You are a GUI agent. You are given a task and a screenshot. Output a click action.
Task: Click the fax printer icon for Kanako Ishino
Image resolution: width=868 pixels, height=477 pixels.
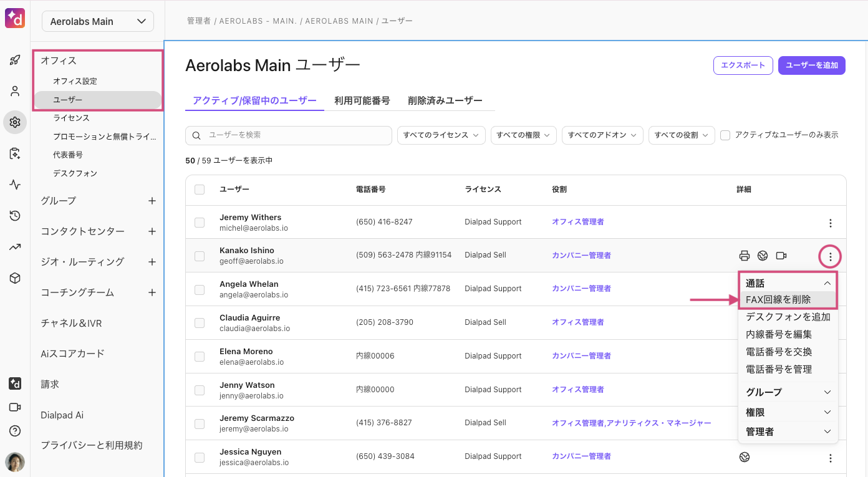744,256
